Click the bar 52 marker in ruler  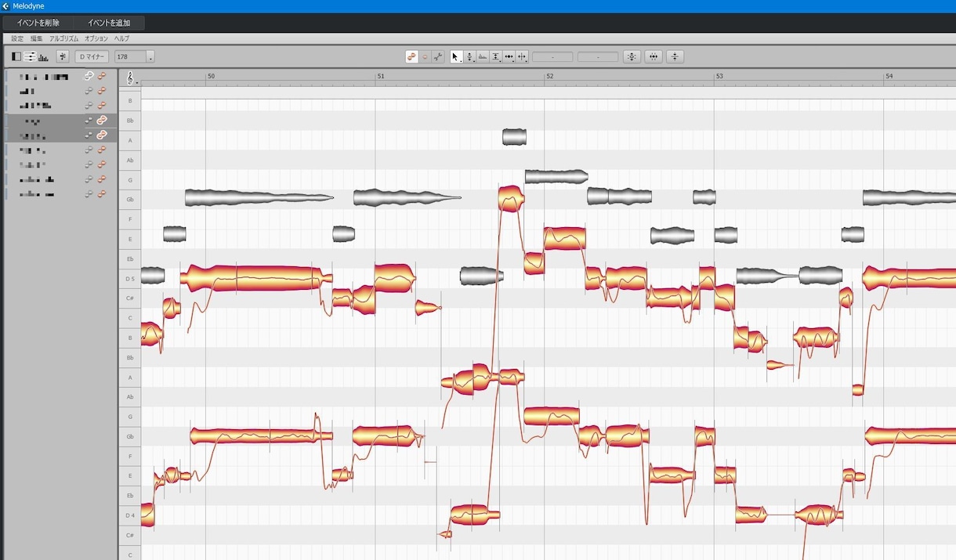(549, 76)
